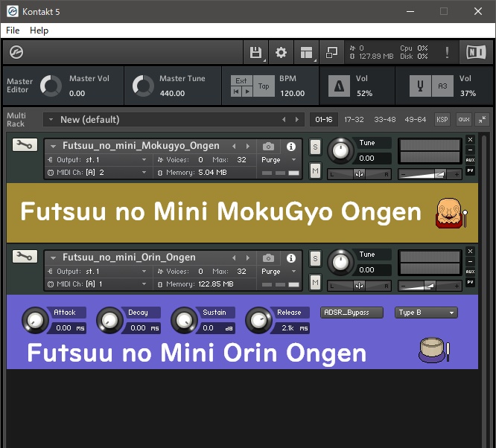Open the Orin MIDI Ch dropdown
The width and height of the screenshot is (496, 448).
click(x=98, y=284)
